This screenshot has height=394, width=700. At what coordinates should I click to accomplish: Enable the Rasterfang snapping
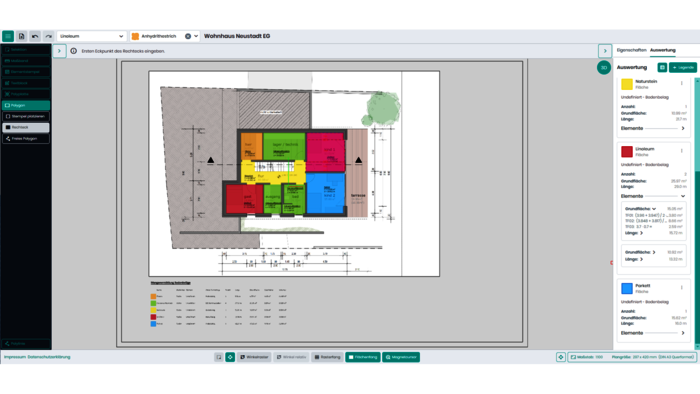point(327,357)
